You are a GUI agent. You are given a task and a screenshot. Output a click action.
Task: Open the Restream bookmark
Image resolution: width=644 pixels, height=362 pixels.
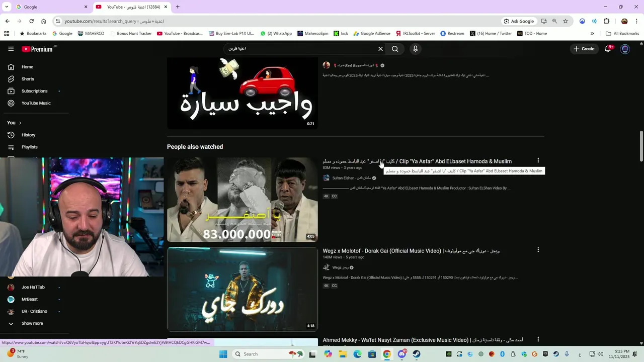click(x=452, y=34)
